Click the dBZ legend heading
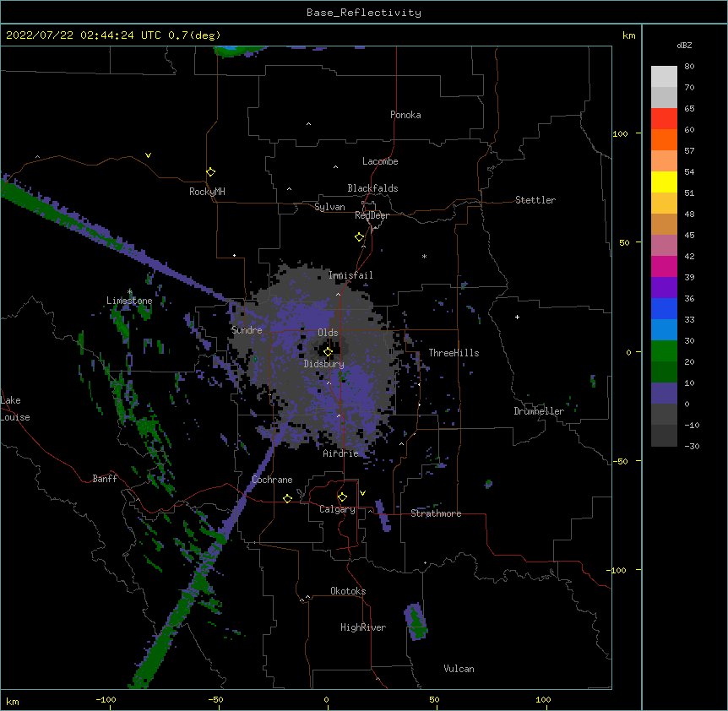Viewport: 728px width, 711px height. [684, 46]
